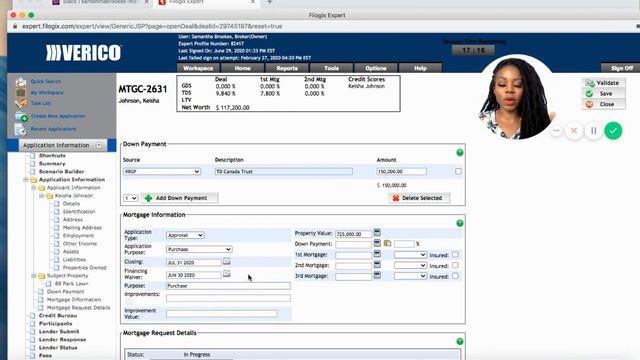
Task: Collapse the Applicant Information tree folder
Action: coord(34,188)
